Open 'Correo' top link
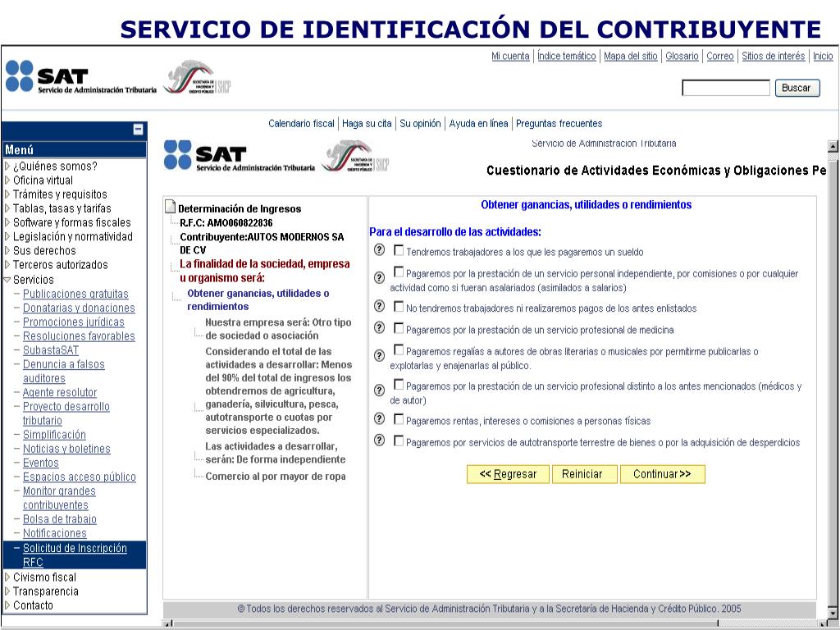 (720, 56)
